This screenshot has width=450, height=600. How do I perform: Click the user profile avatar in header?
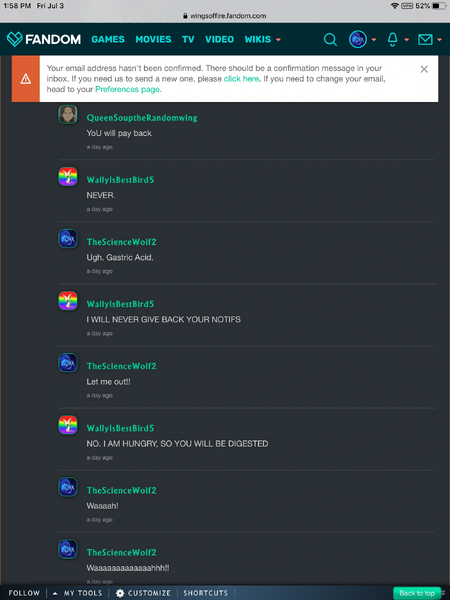click(x=358, y=39)
